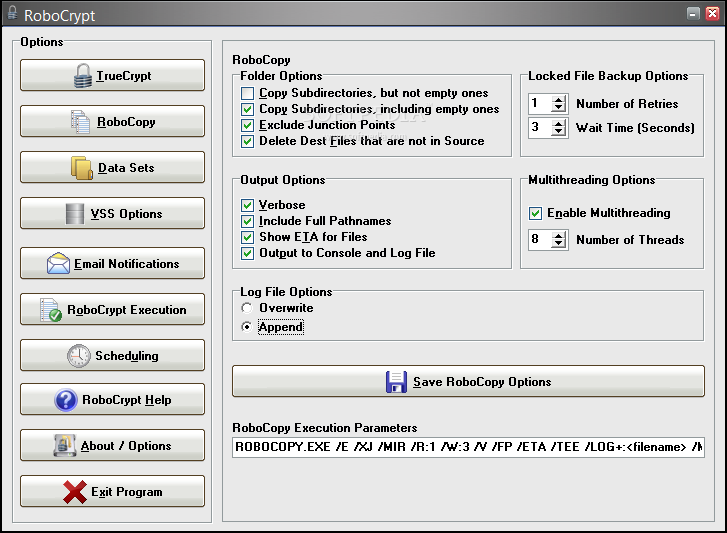Open the TrueCrypt options page
727x533 pixels.
(x=112, y=75)
